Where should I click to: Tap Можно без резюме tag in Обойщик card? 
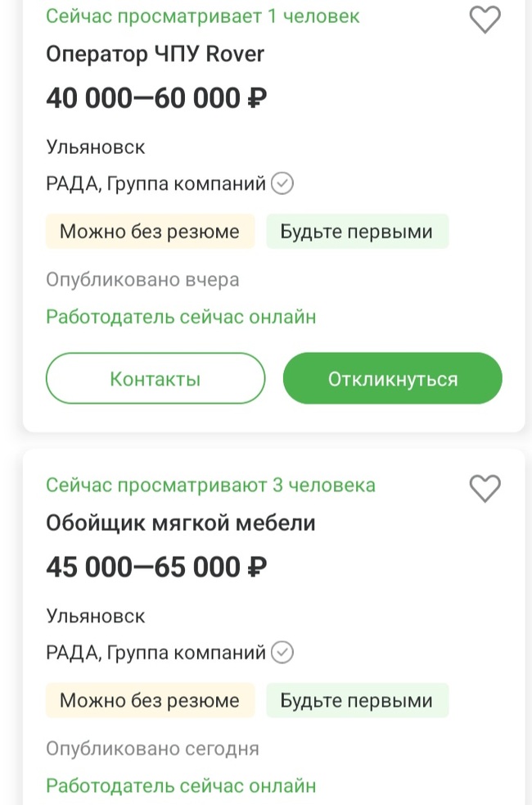(x=150, y=700)
